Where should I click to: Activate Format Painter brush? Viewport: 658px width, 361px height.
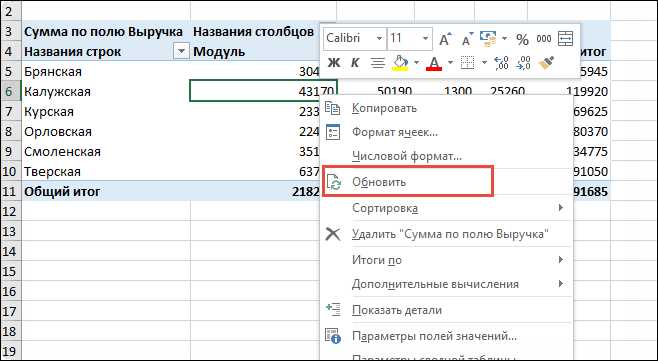tap(546, 63)
